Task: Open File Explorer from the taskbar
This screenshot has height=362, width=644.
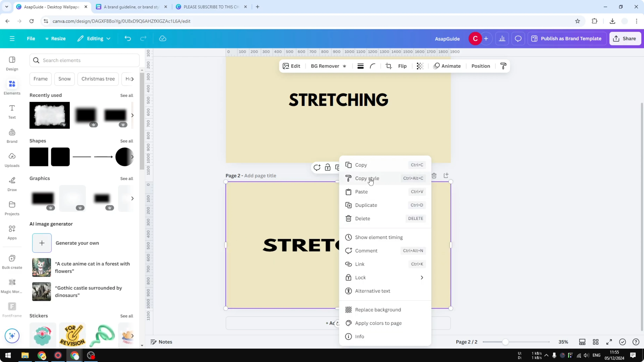Action: click(25, 355)
